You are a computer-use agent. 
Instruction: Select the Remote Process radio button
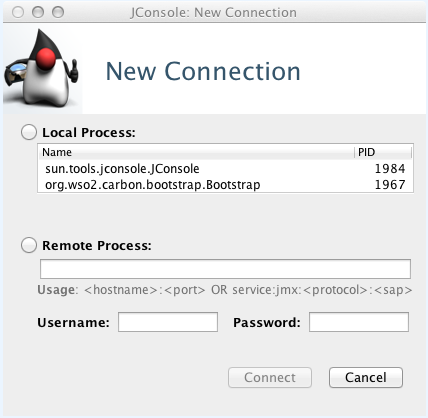point(29,245)
